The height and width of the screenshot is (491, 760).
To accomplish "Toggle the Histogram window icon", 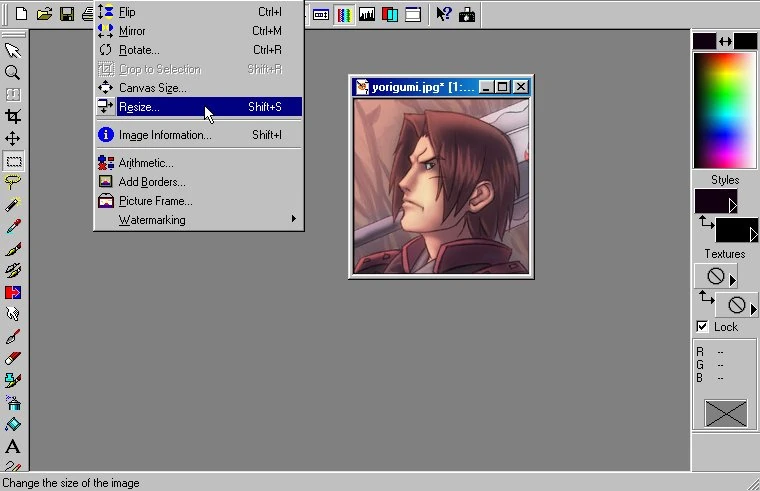I will click(367, 15).
